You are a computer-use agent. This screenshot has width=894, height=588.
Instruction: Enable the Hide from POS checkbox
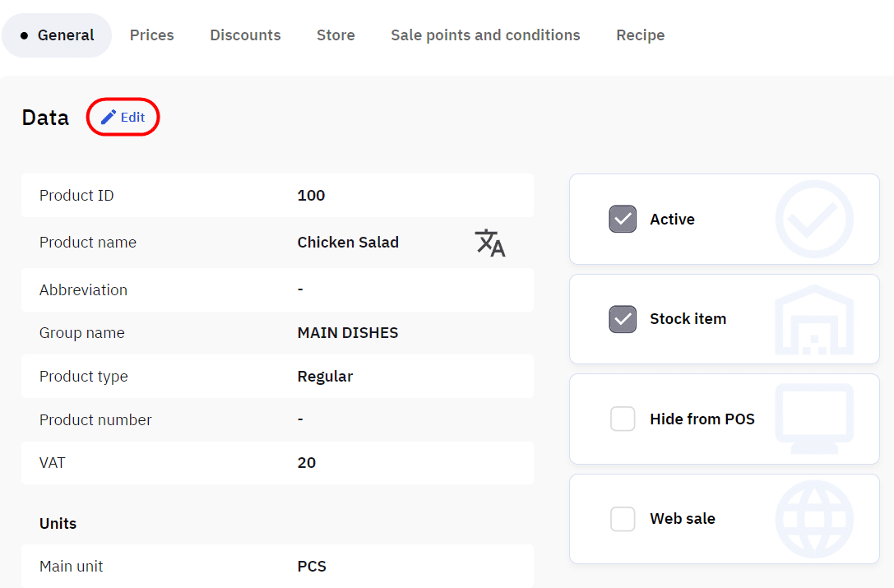point(623,419)
